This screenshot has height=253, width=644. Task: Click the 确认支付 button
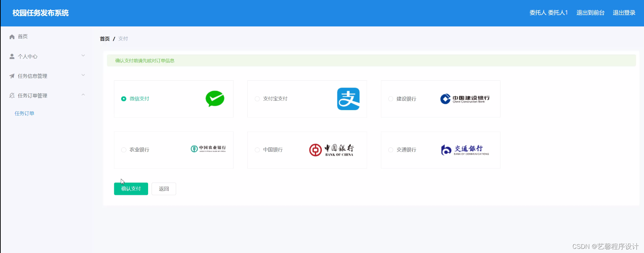click(131, 189)
